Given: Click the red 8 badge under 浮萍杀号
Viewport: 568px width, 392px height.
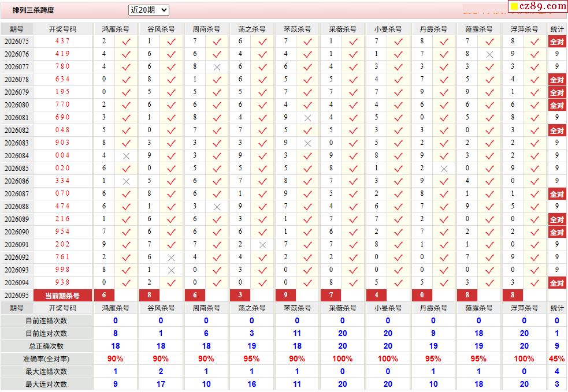Looking at the screenshot, I should 513,295.
